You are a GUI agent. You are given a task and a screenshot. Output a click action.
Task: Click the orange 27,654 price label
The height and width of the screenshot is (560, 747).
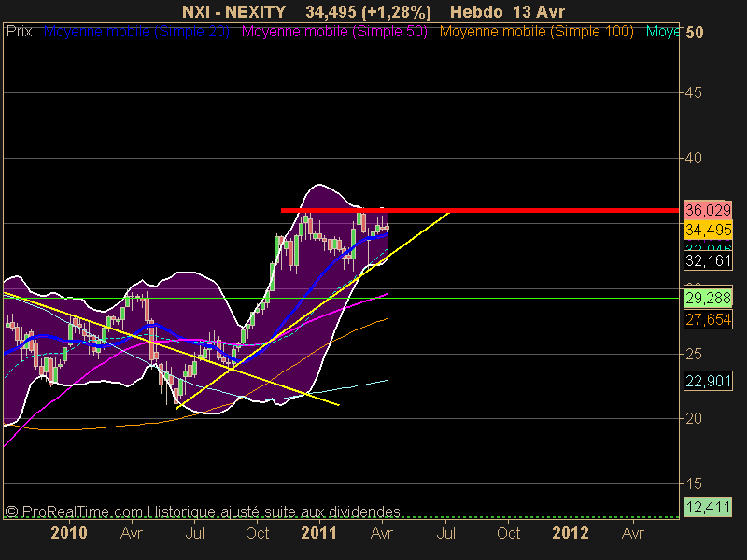pyautogui.click(x=708, y=319)
